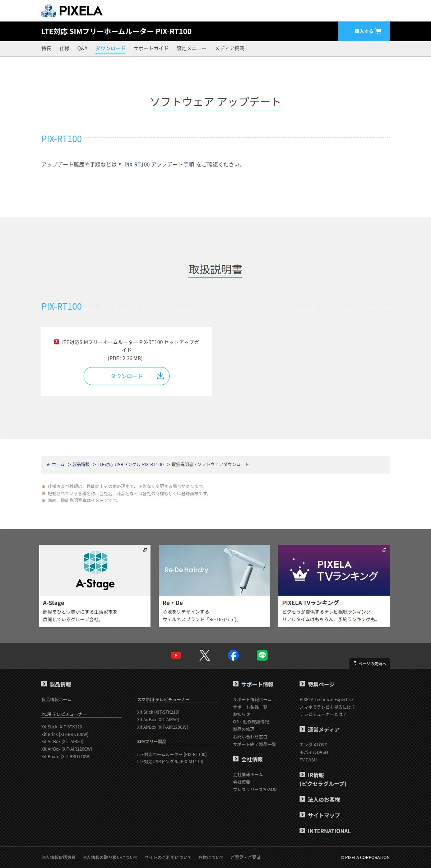Open the X (Twitter) social icon
Image resolution: width=431 pixels, height=868 pixels.
click(205, 655)
